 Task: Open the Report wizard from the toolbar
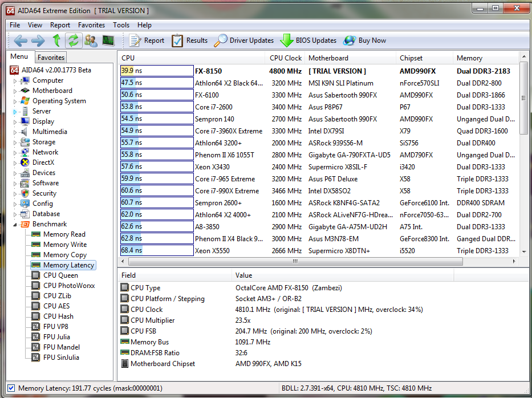146,40
